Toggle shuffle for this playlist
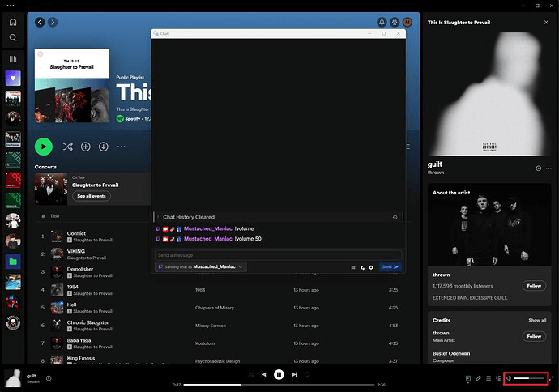559x392 pixels. click(68, 147)
